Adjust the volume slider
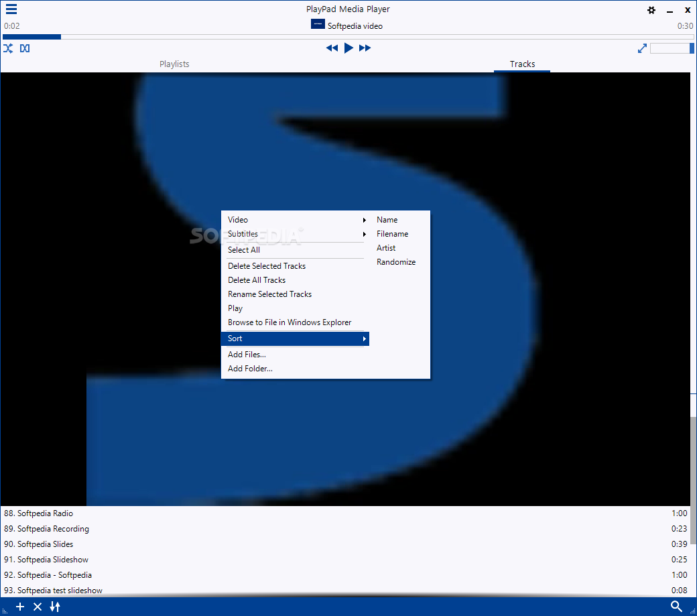 (x=672, y=48)
